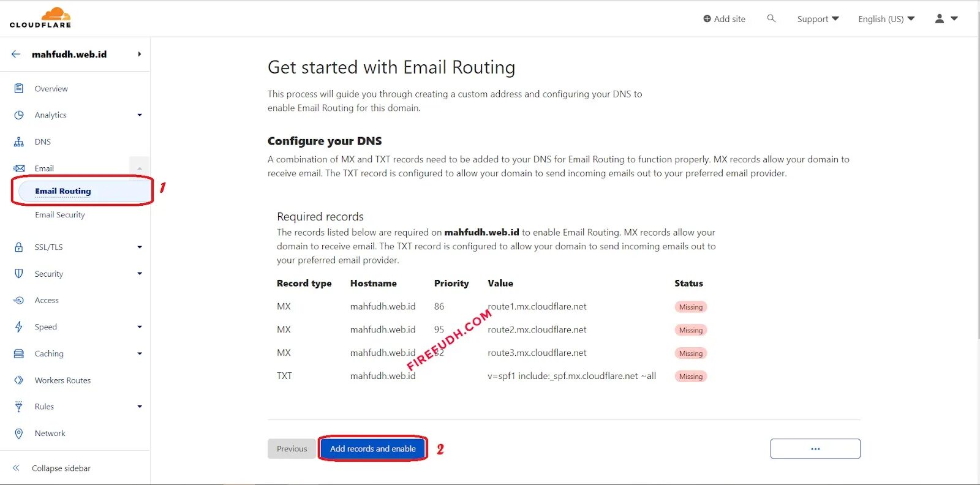This screenshot has width=980, height=485.
Task: Open the user account profile icon
Action: pos(940,18)
